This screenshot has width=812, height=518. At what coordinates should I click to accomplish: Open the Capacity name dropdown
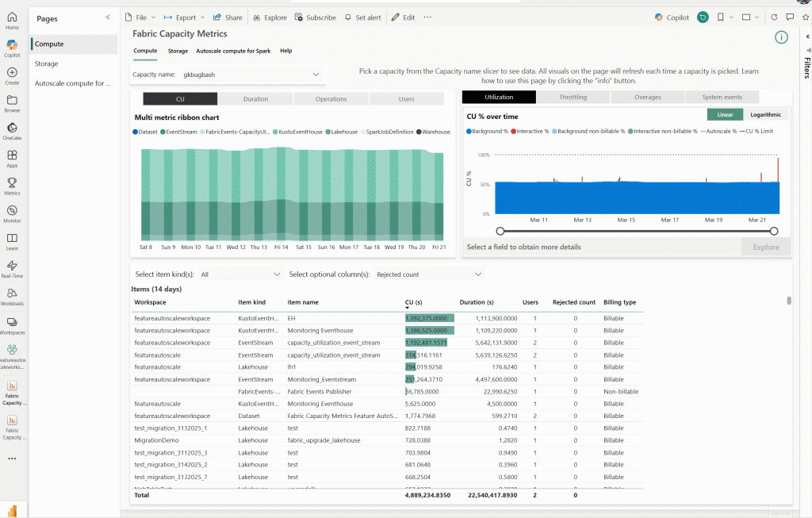pyautogui.click(x=251, y=75)
